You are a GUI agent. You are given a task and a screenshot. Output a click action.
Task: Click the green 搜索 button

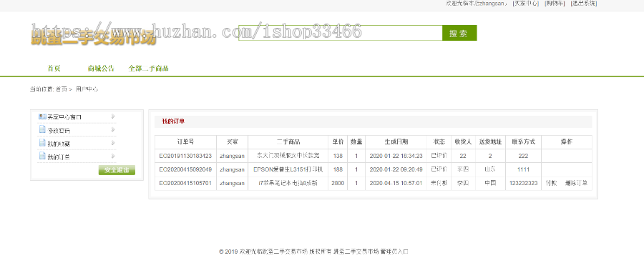459,34
